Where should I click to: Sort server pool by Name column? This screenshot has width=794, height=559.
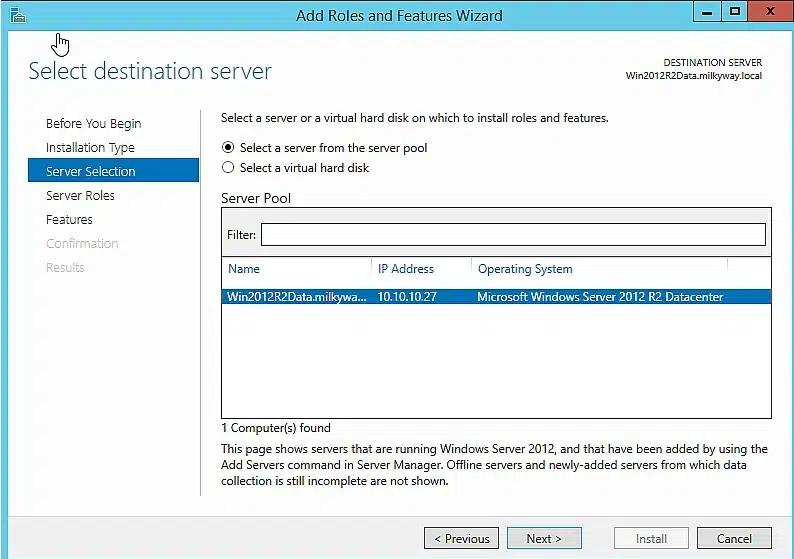coord(244,269)
